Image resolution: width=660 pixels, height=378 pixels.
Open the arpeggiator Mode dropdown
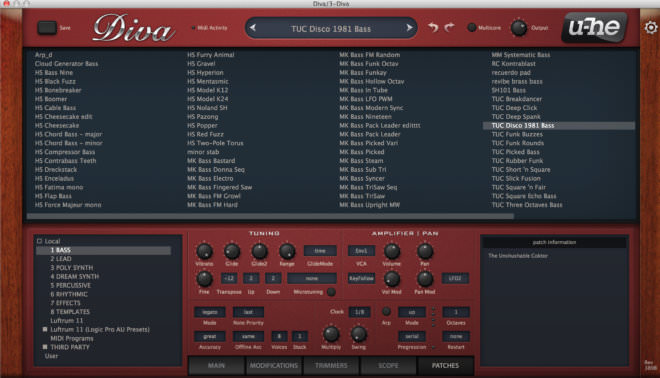click(412, 312)
